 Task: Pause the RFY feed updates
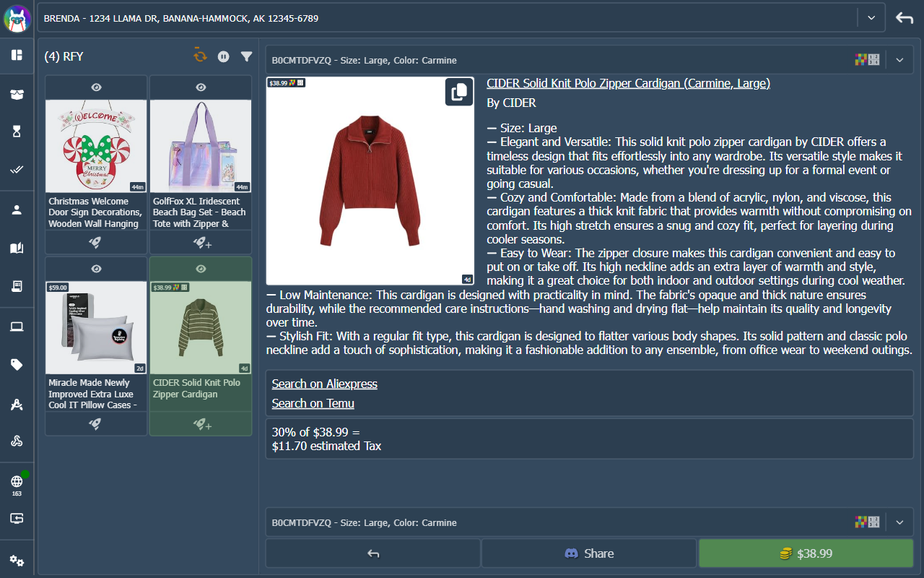(x=223, y=56)
